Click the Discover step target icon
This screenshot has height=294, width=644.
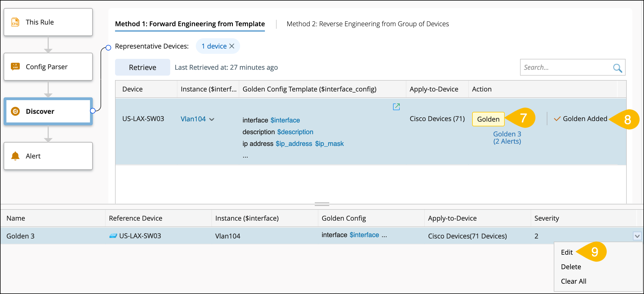click(15, 111)
